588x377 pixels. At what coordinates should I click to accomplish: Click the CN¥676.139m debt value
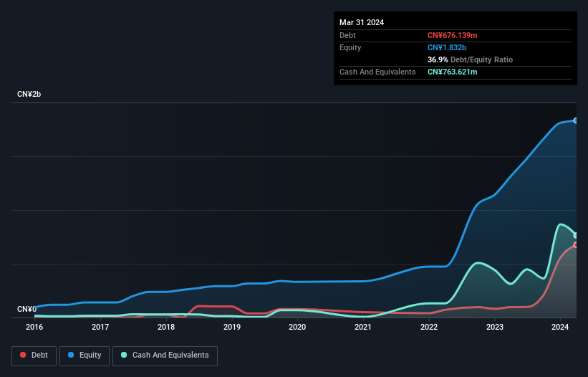[452, 35]
